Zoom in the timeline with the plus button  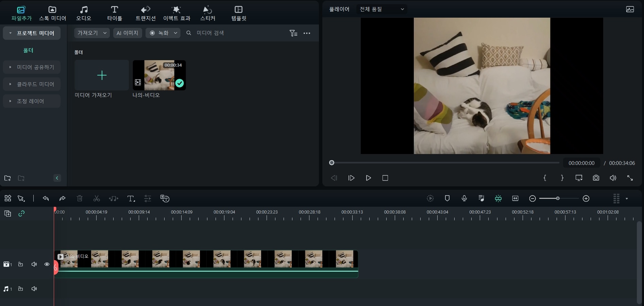pyautogui.click(x=586, y=199)
